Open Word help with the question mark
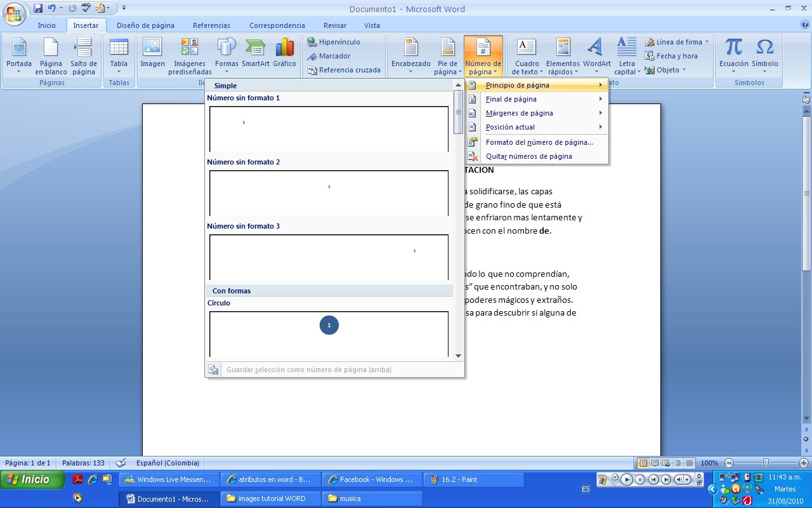812x508 pixels. pyautogui.click(x=805, y=25)
